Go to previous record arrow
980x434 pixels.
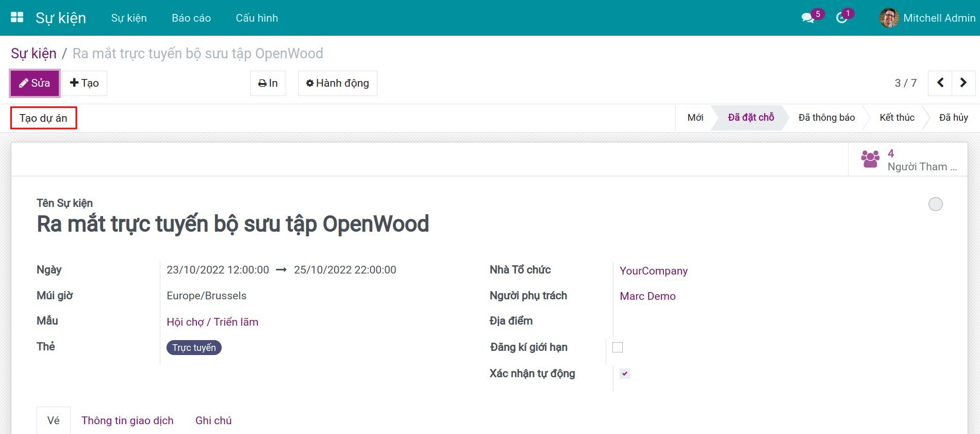tap(940, 83)
